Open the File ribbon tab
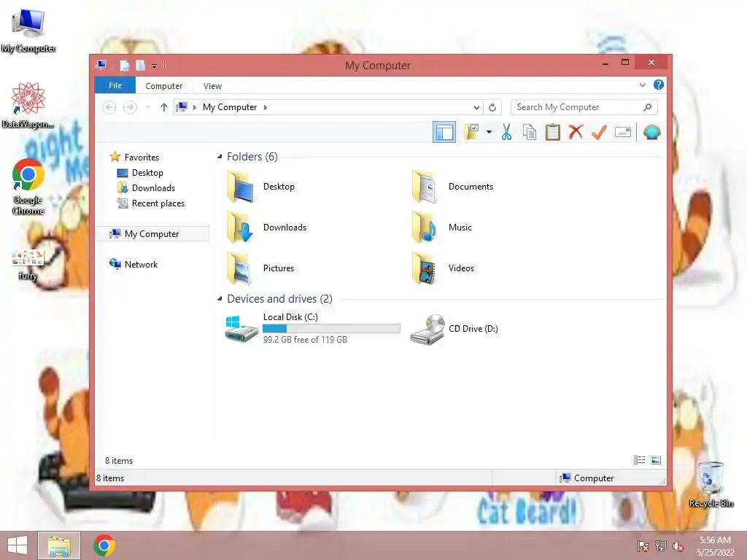 coord(115,85)
